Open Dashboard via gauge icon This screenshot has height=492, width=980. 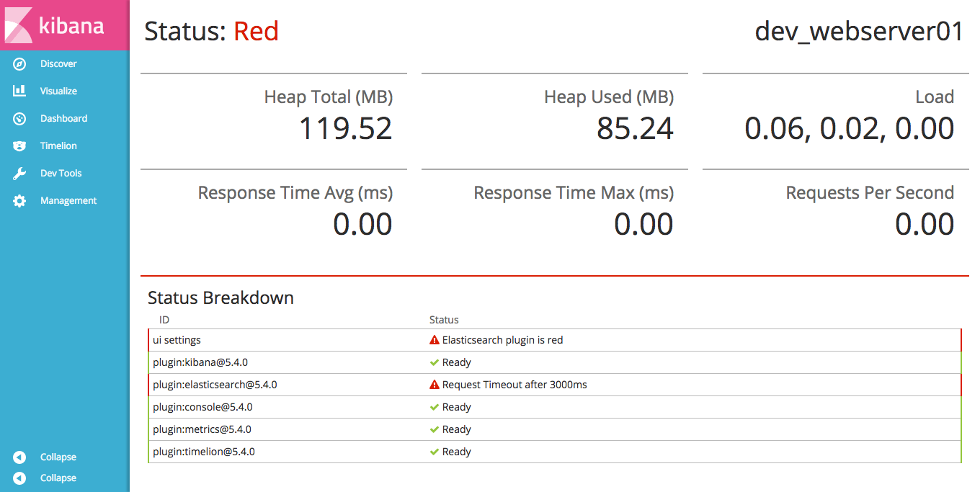tap(19, 119)
